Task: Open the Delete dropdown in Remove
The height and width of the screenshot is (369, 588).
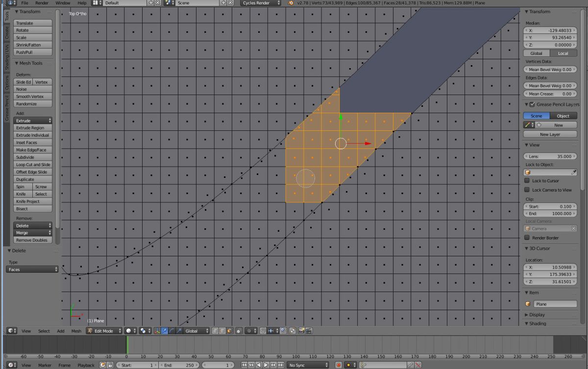Action: [x=33, y=225]
